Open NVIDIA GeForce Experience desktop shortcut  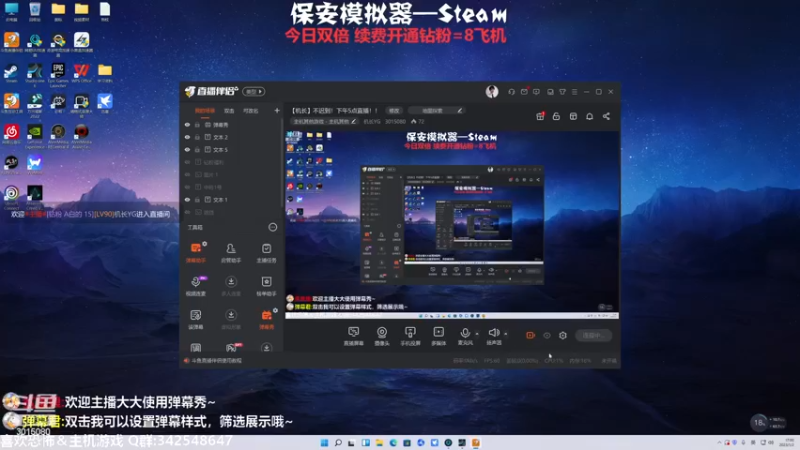[x=35, y=136]
